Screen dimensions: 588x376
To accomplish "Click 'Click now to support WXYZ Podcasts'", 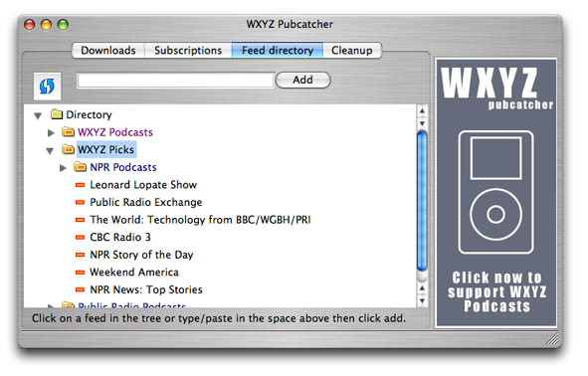I will [x=496, y=291].
